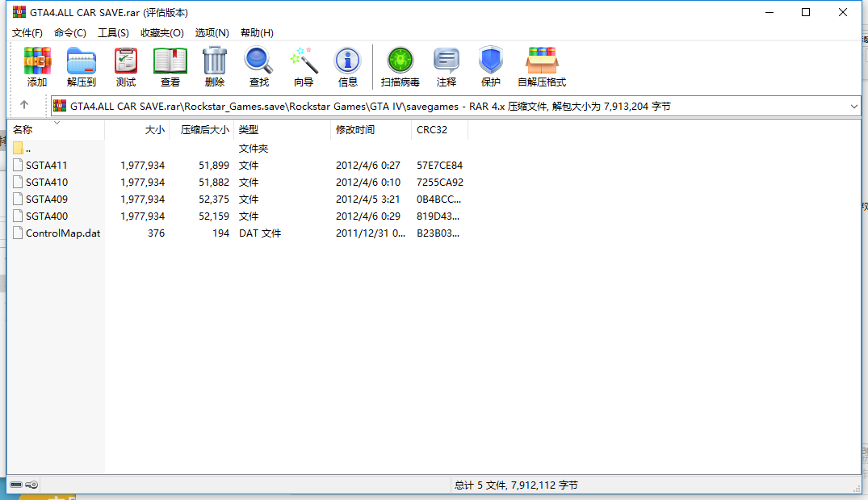
Task: Select the SGTA400 file name
Action: pos(47,216)
